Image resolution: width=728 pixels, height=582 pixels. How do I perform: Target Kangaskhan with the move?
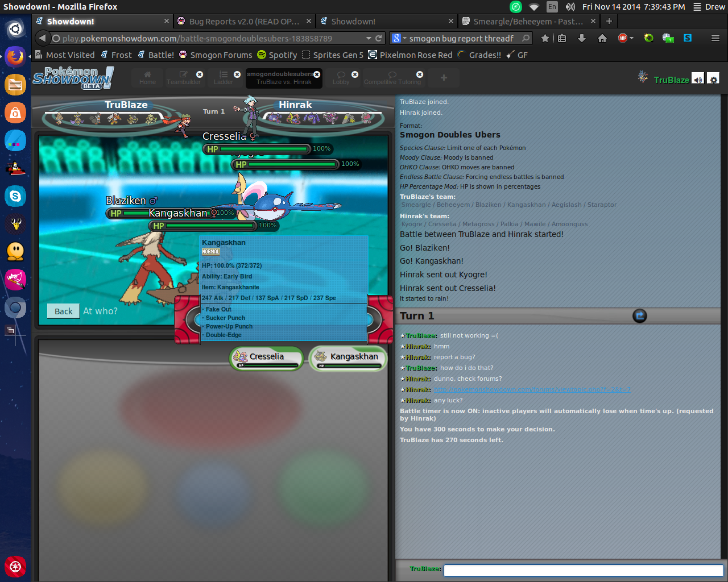click(348, 359)
